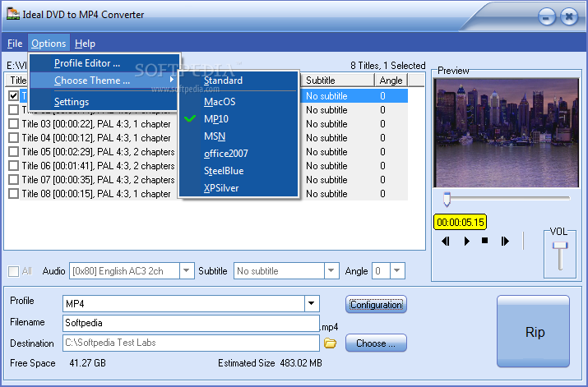Click No subtitle cell for Title 06

click(x=326, y=166)
